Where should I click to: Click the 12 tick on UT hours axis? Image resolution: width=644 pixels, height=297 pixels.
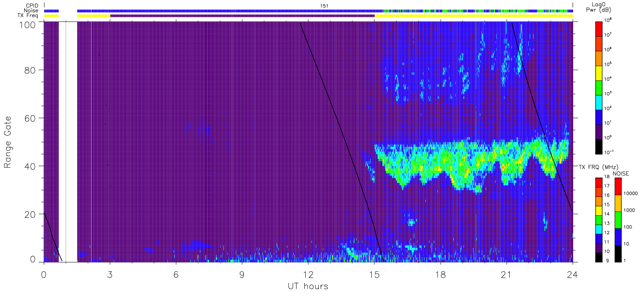coord(308,274)
